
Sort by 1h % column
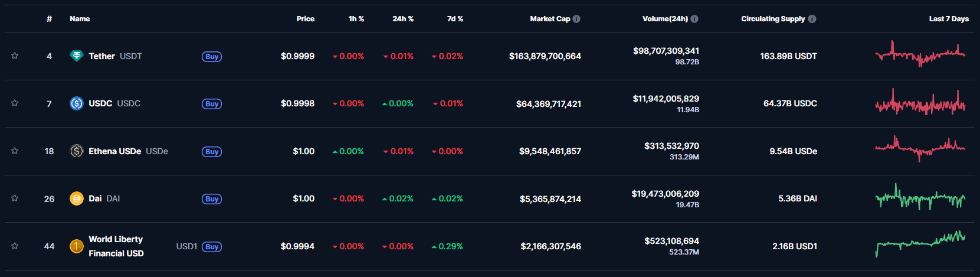click(356, 19)
